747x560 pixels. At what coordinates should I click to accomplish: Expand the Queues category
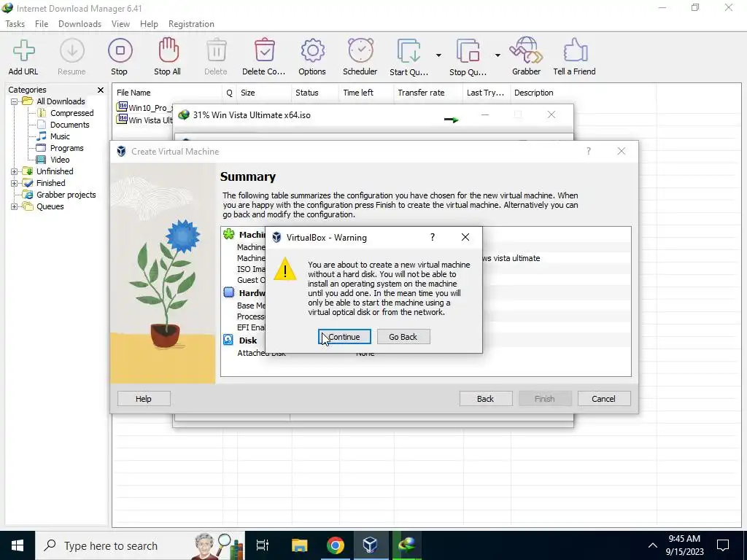coord(15,206)
